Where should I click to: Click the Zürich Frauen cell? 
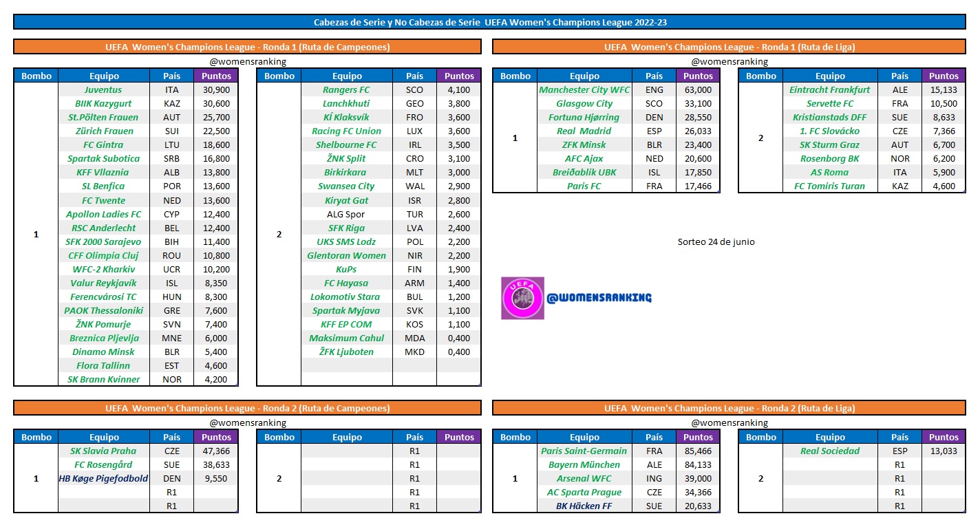coord(104,131)
